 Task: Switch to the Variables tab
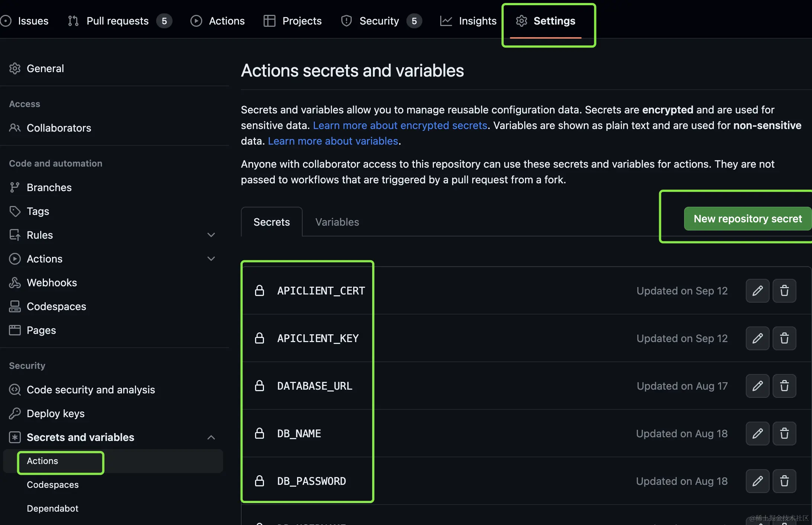click(x=337, y=222)
